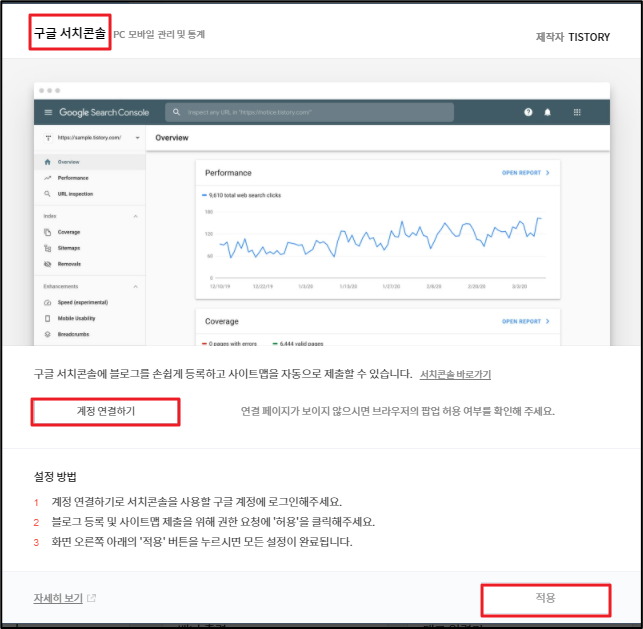Open the 서치콘솔 바로가기 link
The height and width of the screenshot is (629, 643).
(455, 374)
